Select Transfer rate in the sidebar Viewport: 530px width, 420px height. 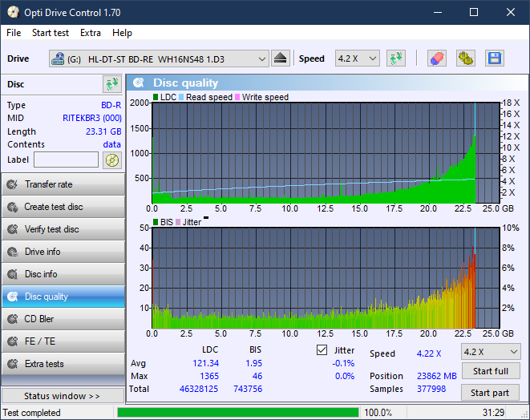coord(63,184)
